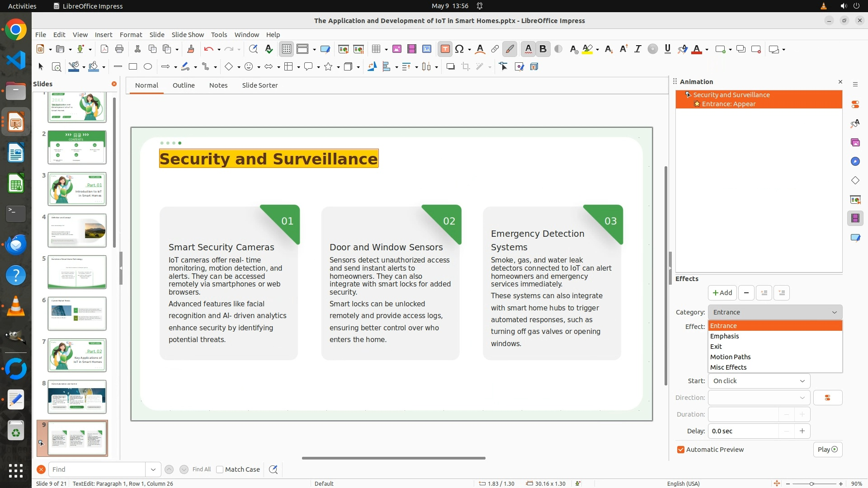Click the zoom slider in status bar
This screenshot has height=488, width=868.
tap(811, 483)
